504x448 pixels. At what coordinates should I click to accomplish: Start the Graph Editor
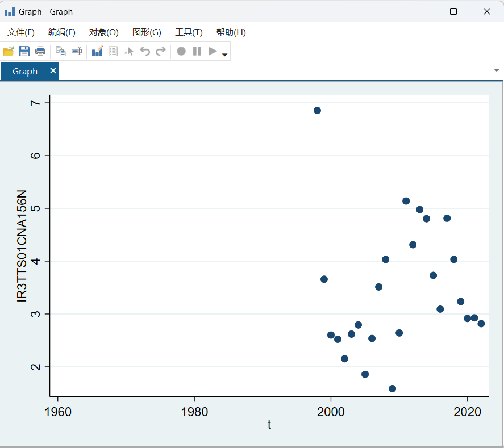[x=97, y=52]
